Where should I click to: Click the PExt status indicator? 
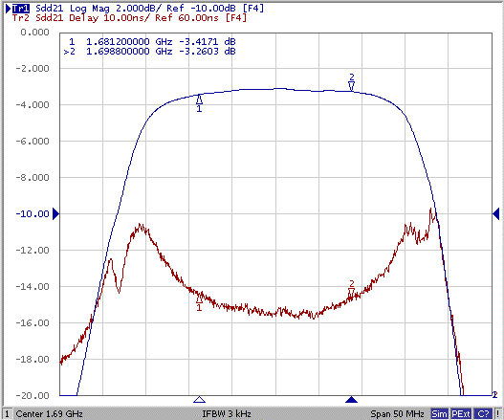click(x=461, y=414)
